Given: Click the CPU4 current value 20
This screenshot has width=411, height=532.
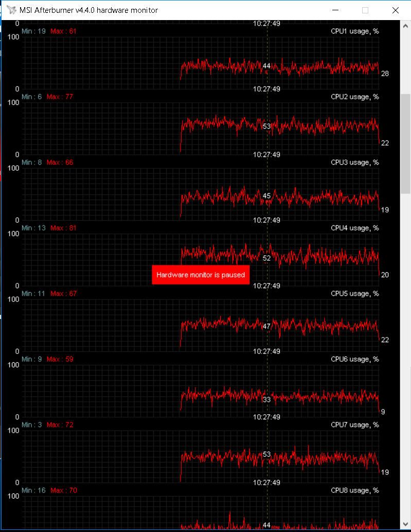Looking at the screenshot, I should (x=385, y=275).
